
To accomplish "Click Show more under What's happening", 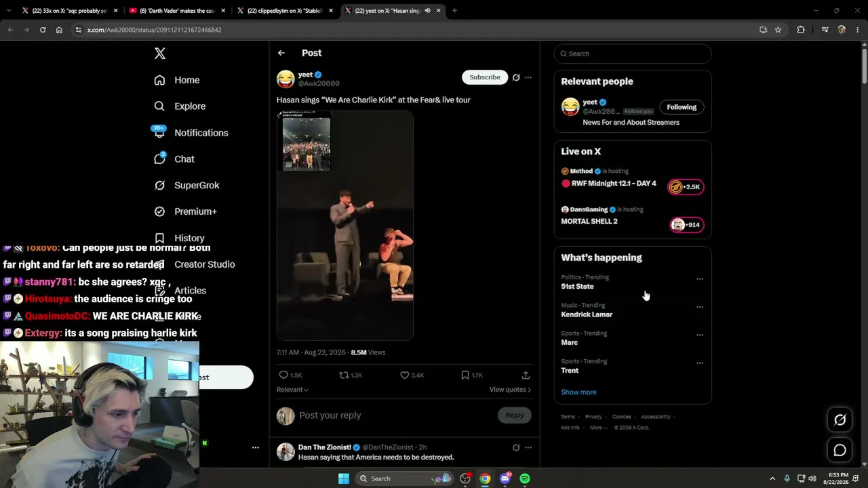I will click(x=578, y=392).
